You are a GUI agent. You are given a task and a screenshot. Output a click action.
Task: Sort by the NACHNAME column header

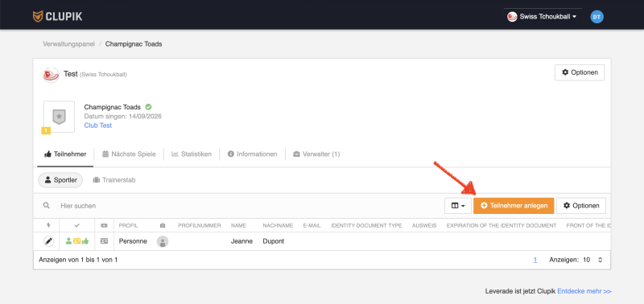coord(278,226)
